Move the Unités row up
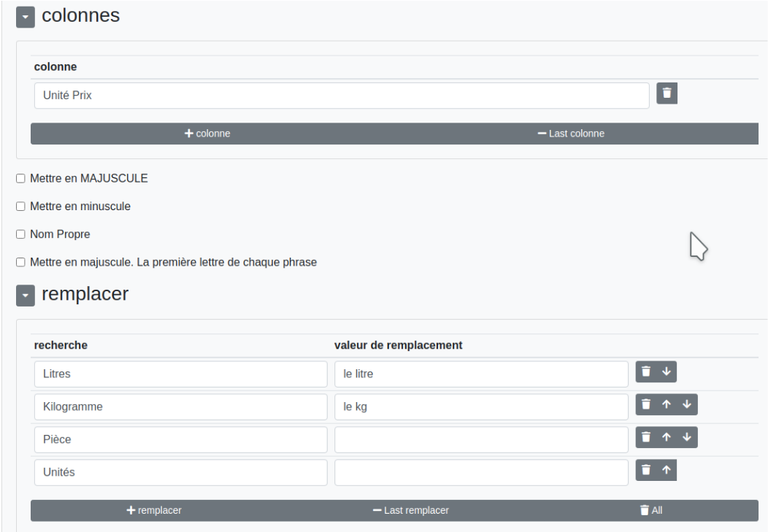The height and width of the screenshot is (532, 768). click(666, 470)
